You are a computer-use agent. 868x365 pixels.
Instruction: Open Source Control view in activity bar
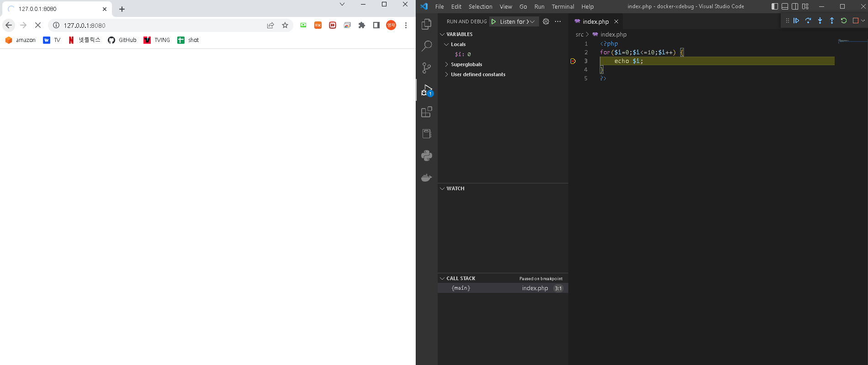coord(427,68)
